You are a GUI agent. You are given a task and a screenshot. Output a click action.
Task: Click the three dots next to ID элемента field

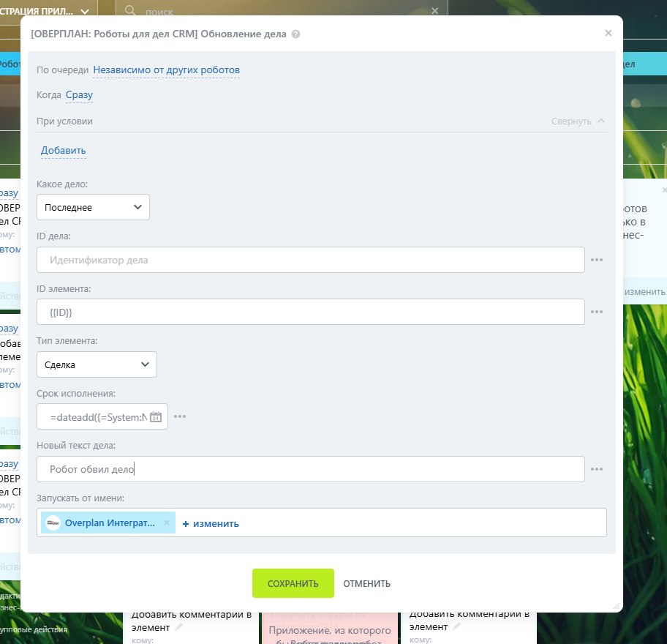pos(597,312)
